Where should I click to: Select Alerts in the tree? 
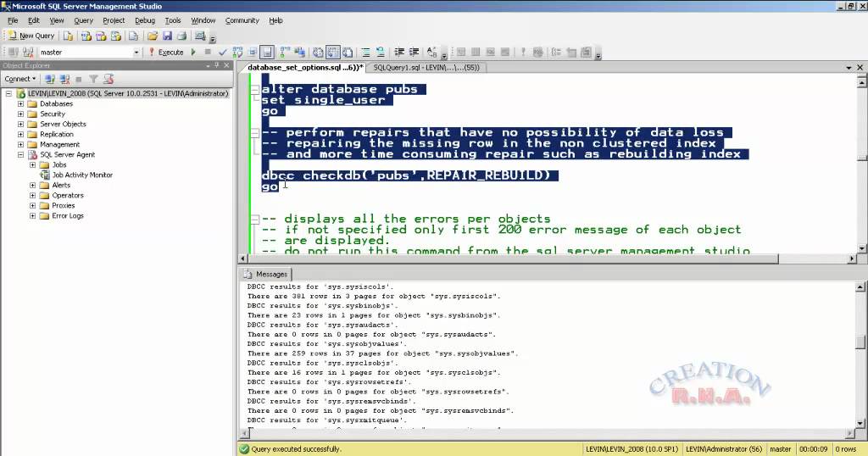click(61, 186)
